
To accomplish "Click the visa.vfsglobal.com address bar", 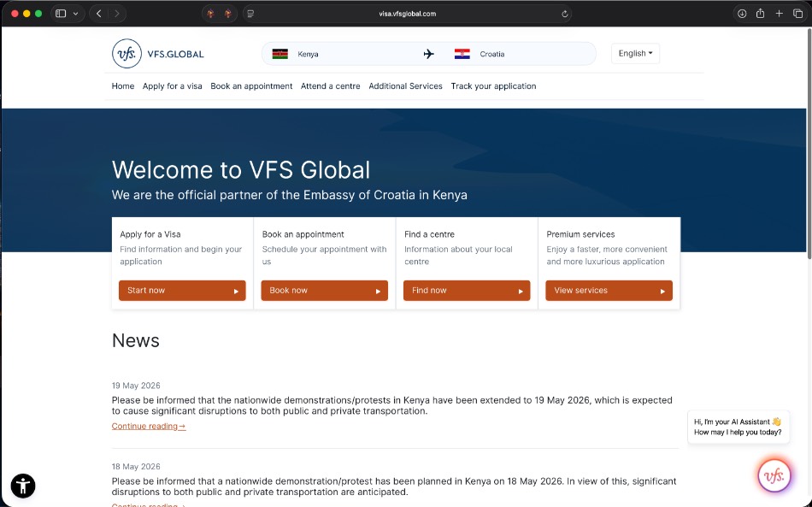I will point(407,14).
